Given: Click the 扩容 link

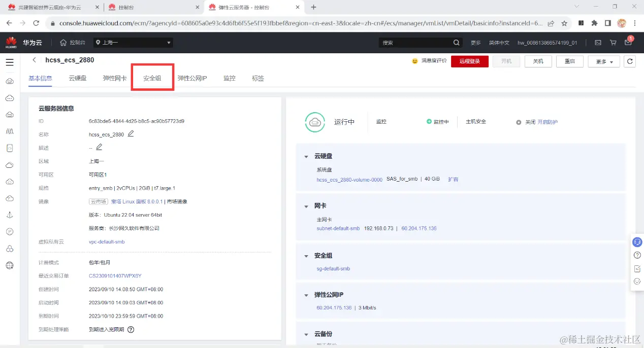Looking at the screenshot, I should (453, 179).
